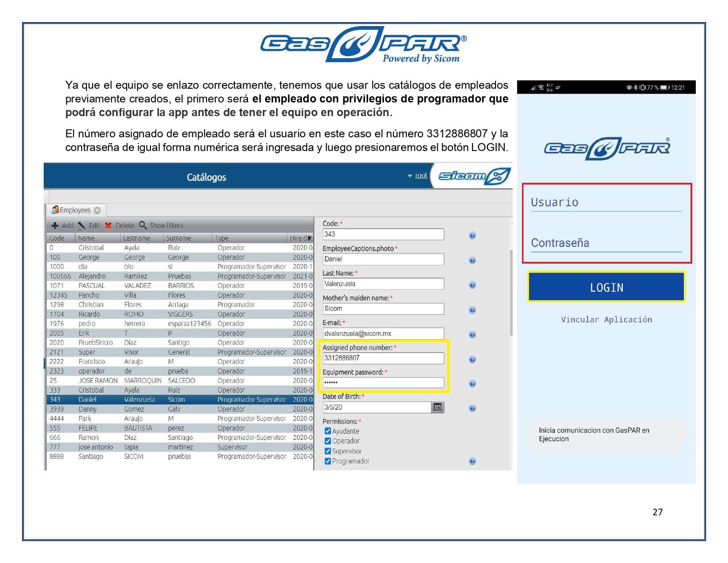
Task: Toggle the Operador permission checkbox
Action: (x=327, y=441)
